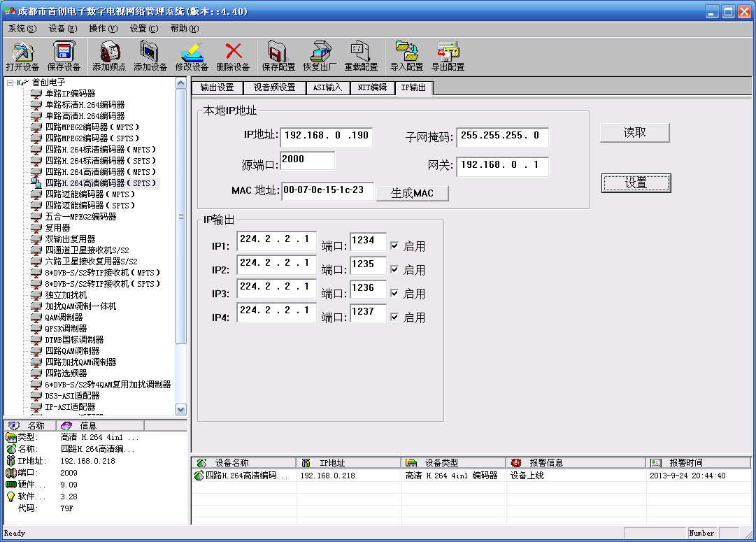Screen dimensions: 756x542
Task: Select 双输出复用器 in device tree
Action: [x=70, y=239]
